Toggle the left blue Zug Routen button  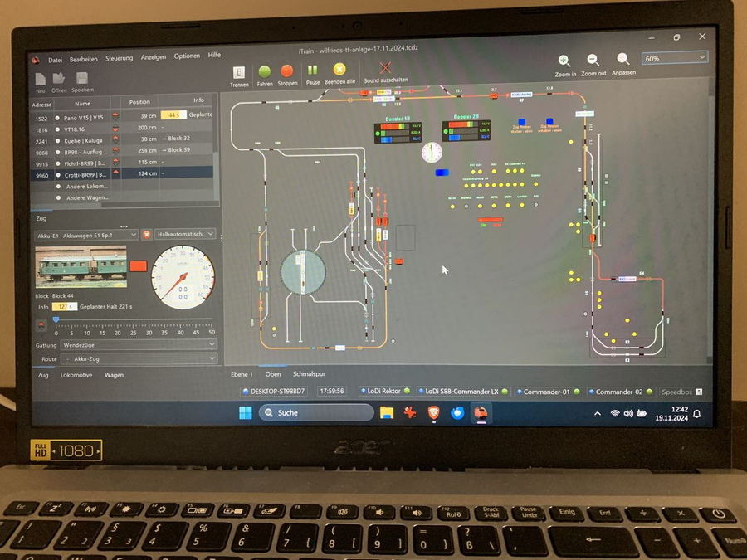pos(521,123)
